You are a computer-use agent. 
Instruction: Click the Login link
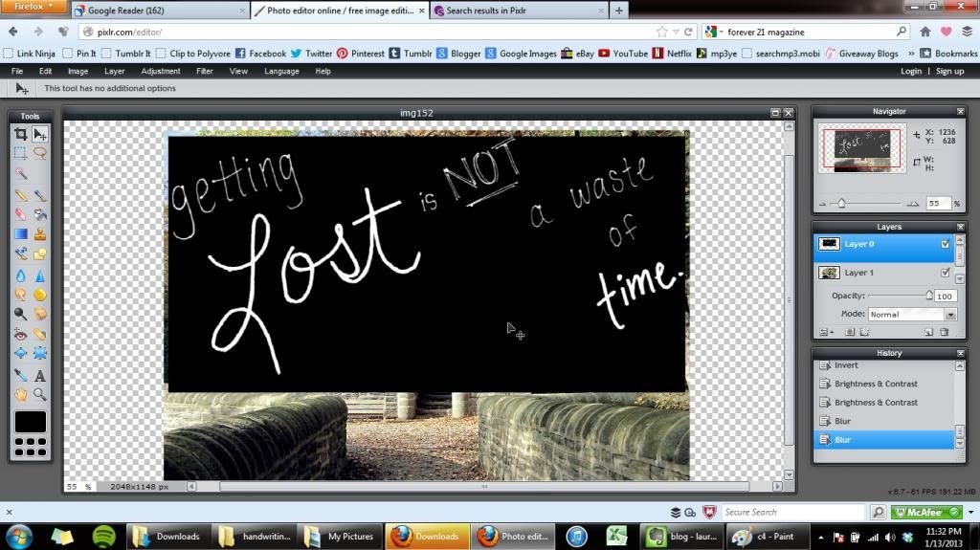tap(911, 71)
